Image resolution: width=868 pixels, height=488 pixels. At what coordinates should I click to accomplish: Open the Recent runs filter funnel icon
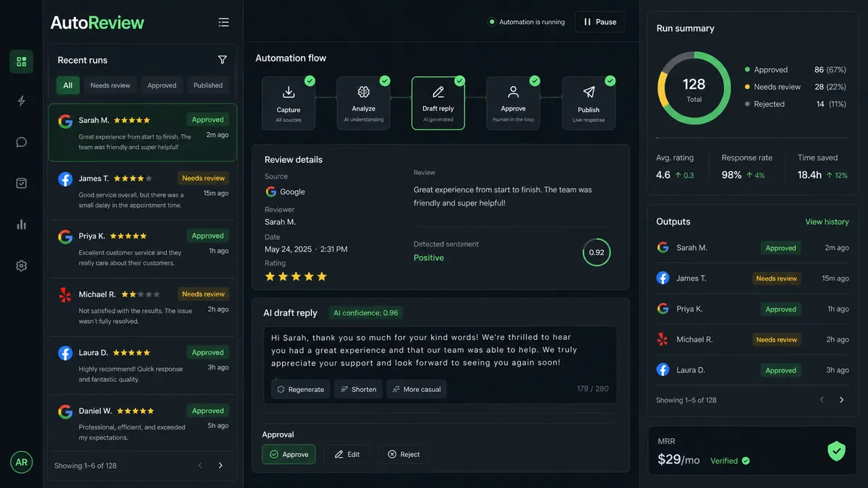(x=222, y=60)
